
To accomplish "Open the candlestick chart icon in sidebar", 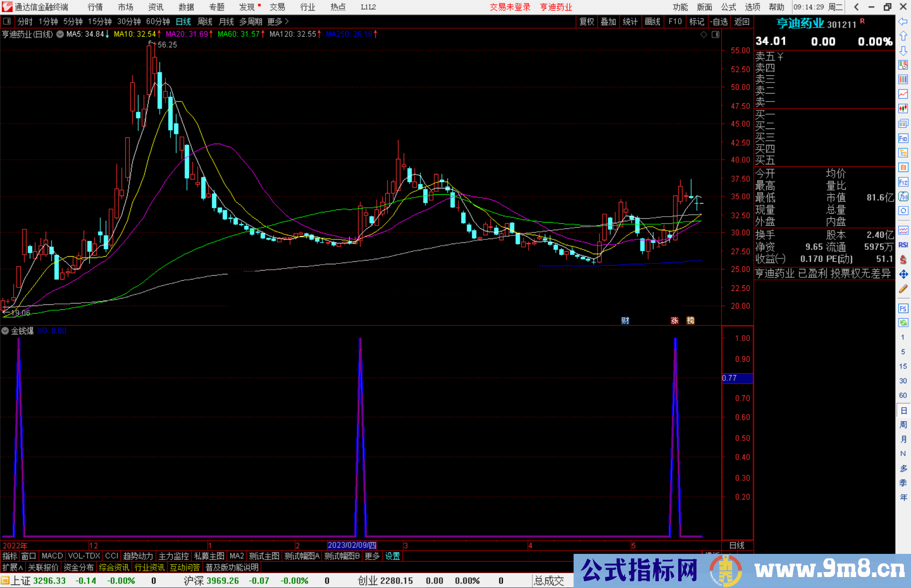I will pos(903,109).
